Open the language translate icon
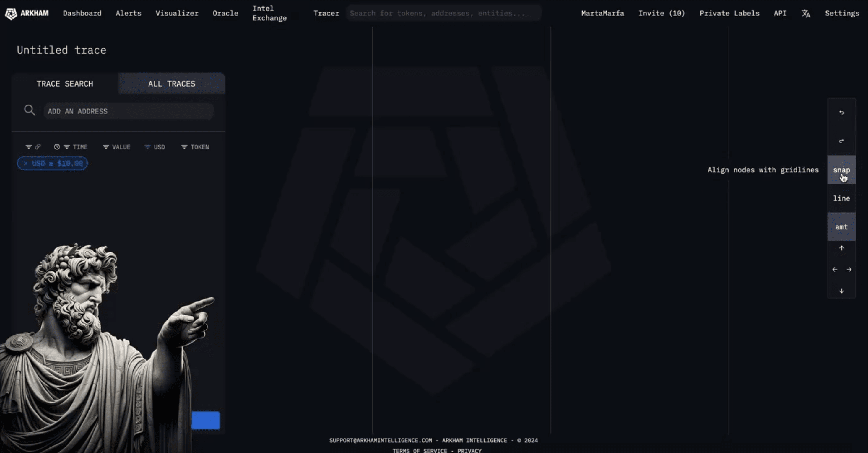868x453 pixels. point(806,14)
